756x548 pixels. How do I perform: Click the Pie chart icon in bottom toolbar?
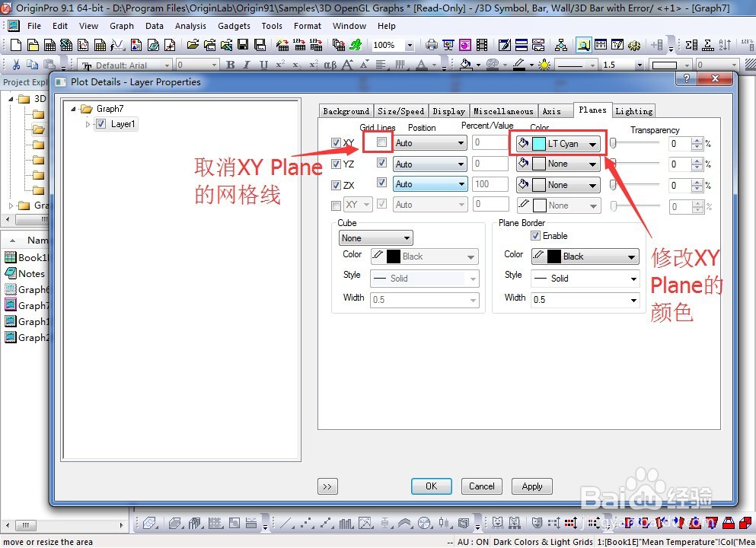pos(424,523)
